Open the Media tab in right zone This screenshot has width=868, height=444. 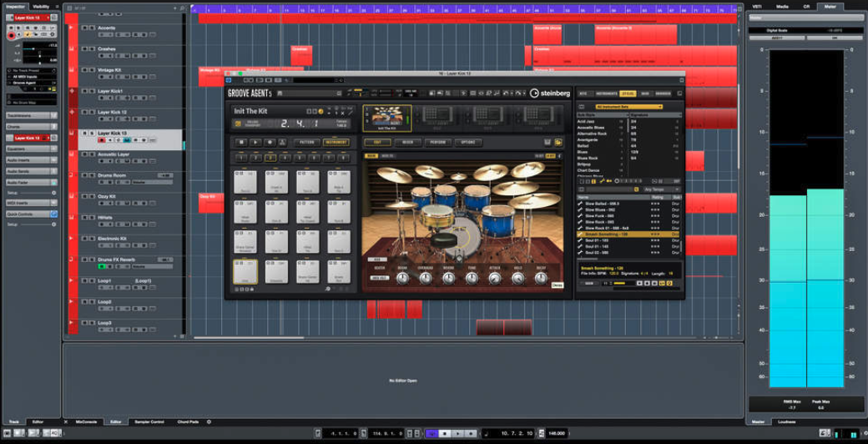tap(782, 6)
